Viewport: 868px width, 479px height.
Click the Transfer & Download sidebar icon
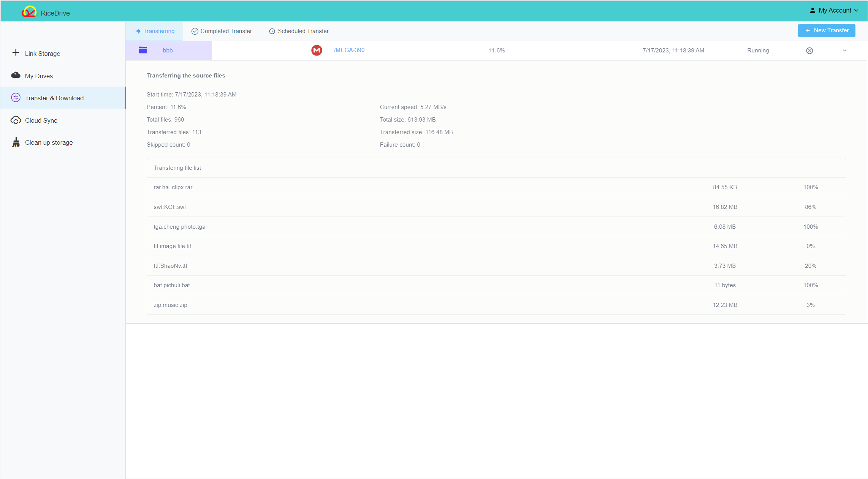pyautogui.click(x=16, y=98)
